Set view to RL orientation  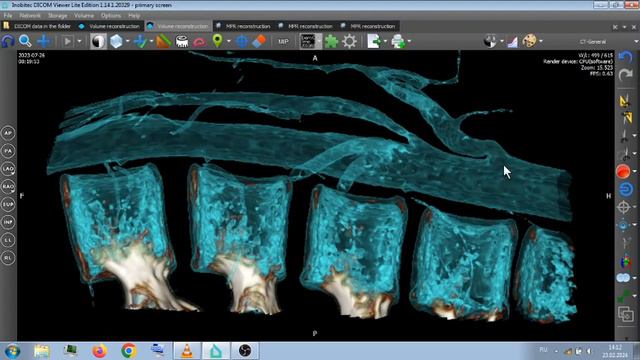(x=8, y=258)
